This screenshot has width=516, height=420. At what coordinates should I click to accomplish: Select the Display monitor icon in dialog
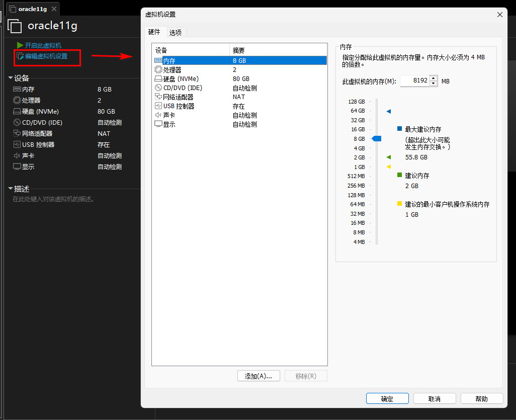(x=158, y=124)
